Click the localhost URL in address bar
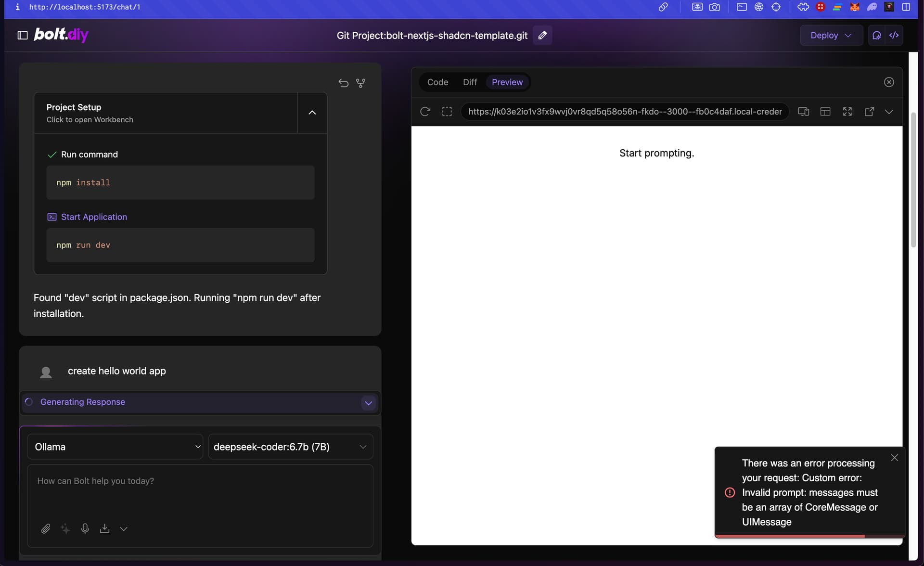This screenshot has height=566, width=924. click(x=85, y=7)
